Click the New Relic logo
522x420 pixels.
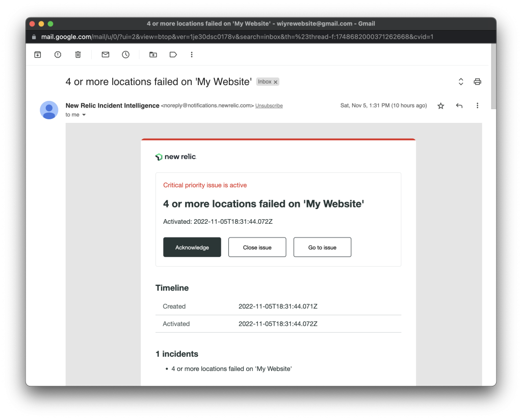176,157
